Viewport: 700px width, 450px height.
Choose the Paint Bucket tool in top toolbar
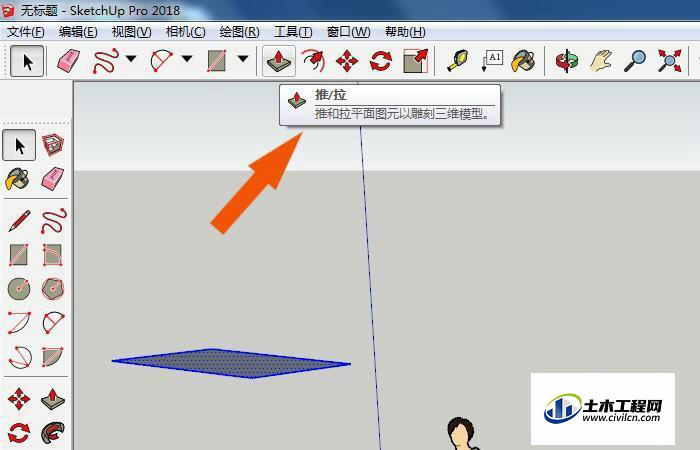(524, 61)
